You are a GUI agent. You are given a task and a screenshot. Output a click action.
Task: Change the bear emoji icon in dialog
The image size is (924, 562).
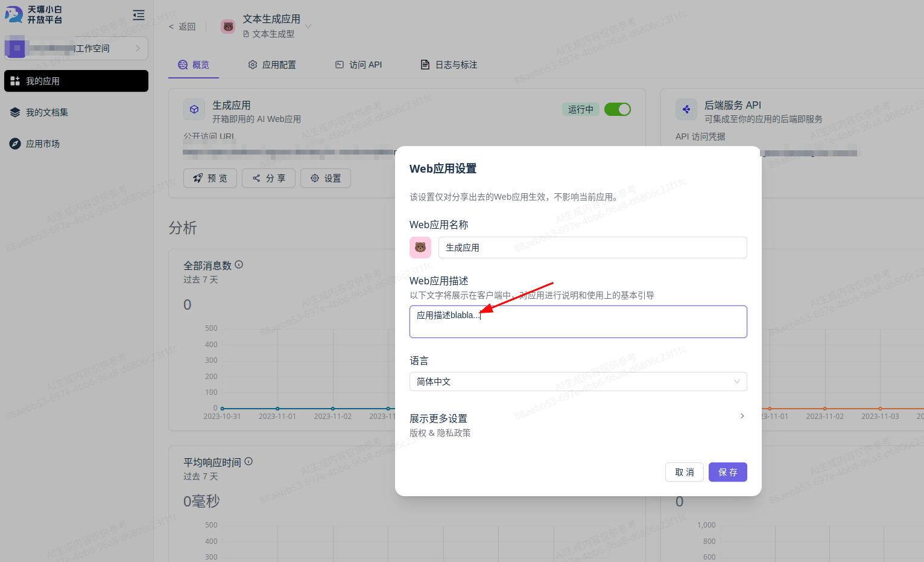pyautogui.click(x=420, y=247)
